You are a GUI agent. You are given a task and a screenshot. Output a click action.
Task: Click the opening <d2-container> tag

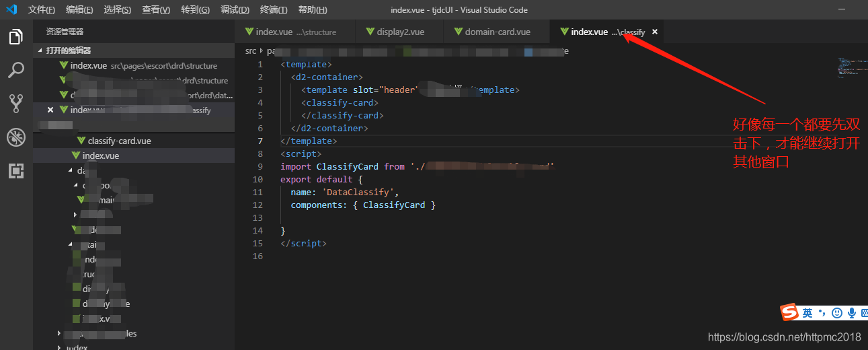[x=327, y=77]
